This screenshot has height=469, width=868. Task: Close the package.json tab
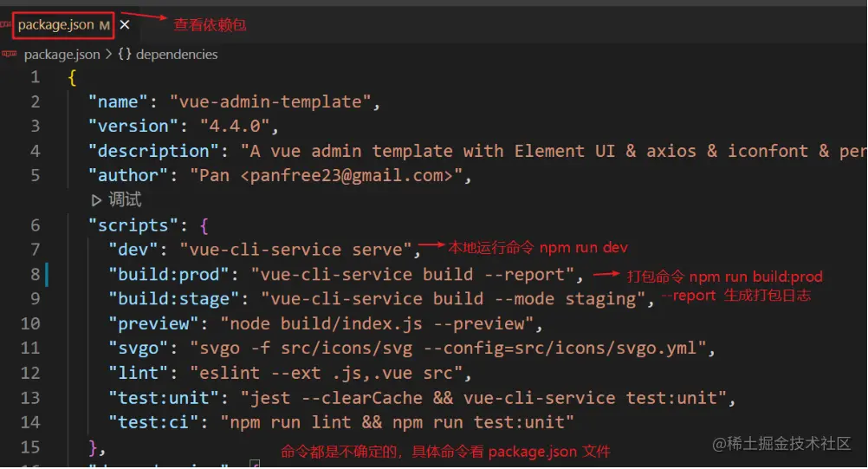(x=125, y=25)
